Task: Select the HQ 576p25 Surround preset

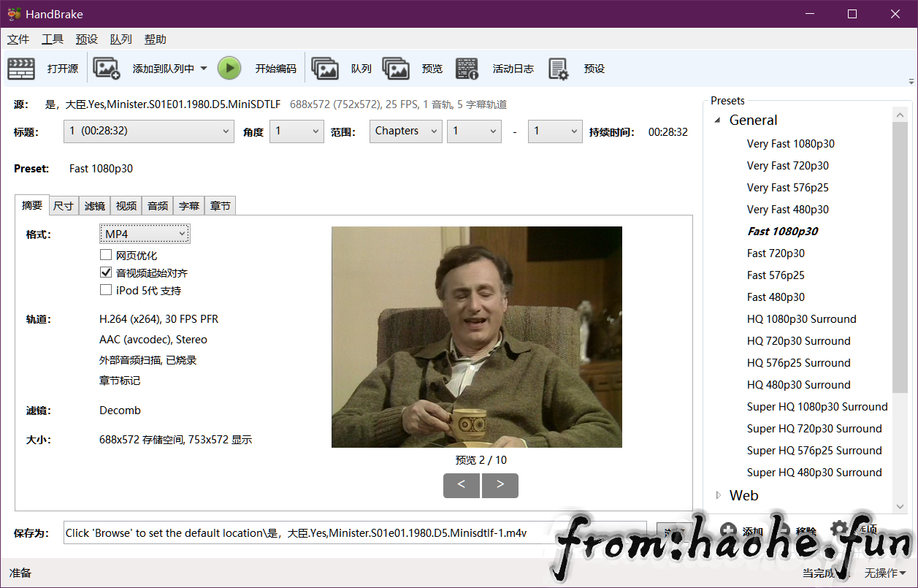Action: [x=799, y=363]
